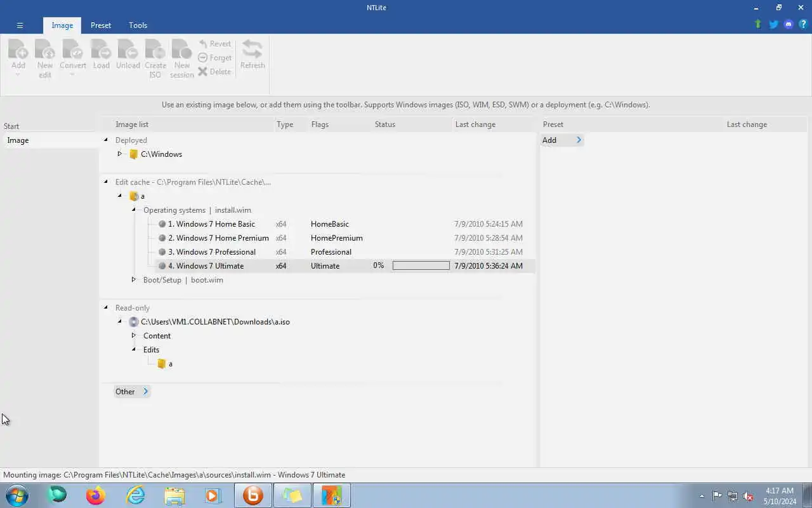The width and height of the screenshot is (812, 508).
Task: Click the help question mark icon
Action: 803,24
